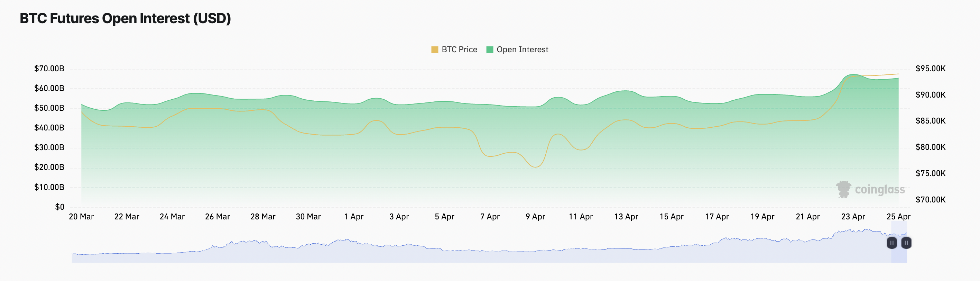Viewport: 980px width, 281px height.
Task: Click the overview mini chart's left end
Action: (x=73, y=258)
